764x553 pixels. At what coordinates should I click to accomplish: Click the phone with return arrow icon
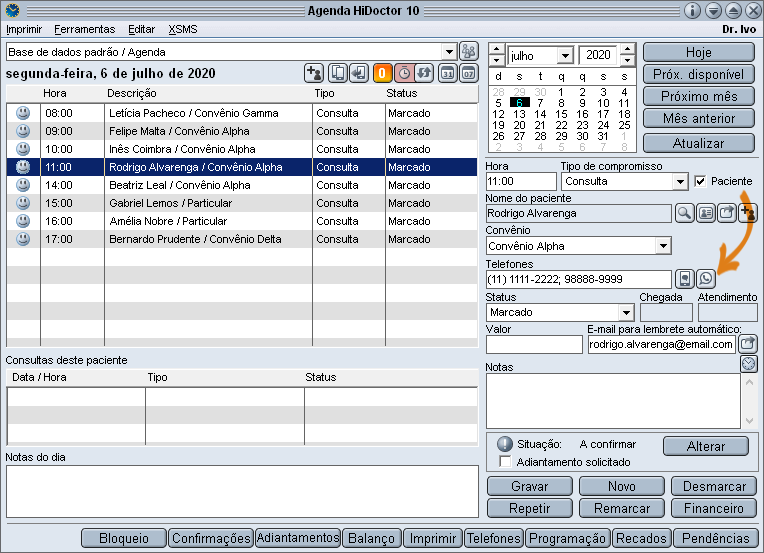[359, 74]
